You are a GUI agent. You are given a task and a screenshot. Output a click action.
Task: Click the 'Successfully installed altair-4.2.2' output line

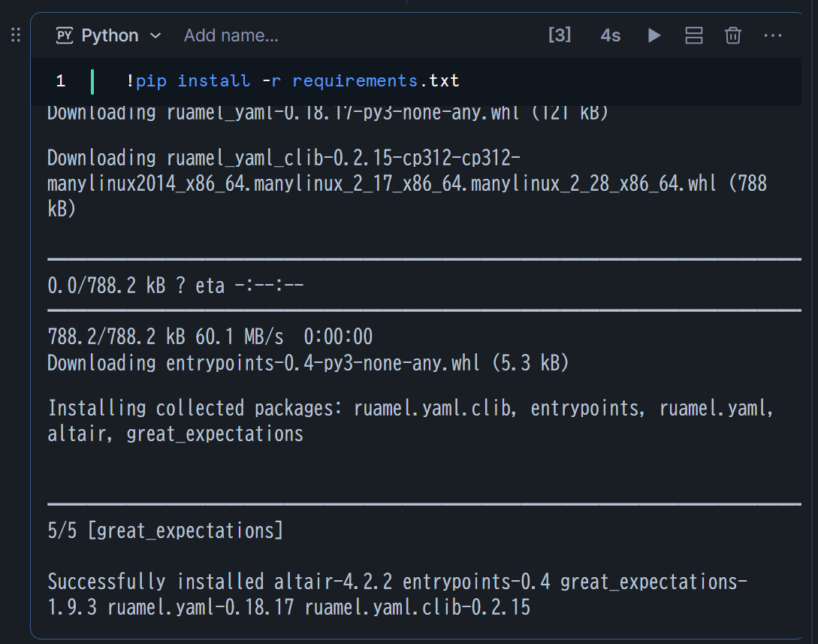pos(224,582)
